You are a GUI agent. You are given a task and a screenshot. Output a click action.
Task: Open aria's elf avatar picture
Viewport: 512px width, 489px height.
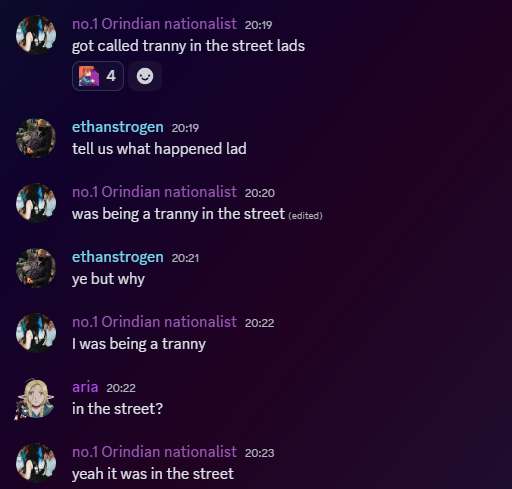click(36, 398)
